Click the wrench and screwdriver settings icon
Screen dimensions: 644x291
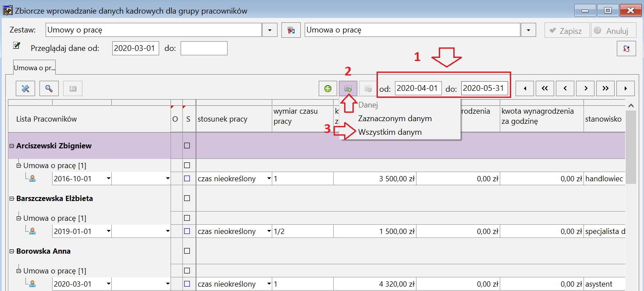point(25,88)
